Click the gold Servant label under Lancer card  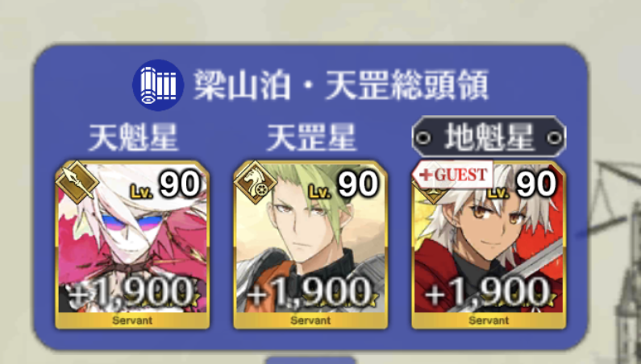pos(132,321)
